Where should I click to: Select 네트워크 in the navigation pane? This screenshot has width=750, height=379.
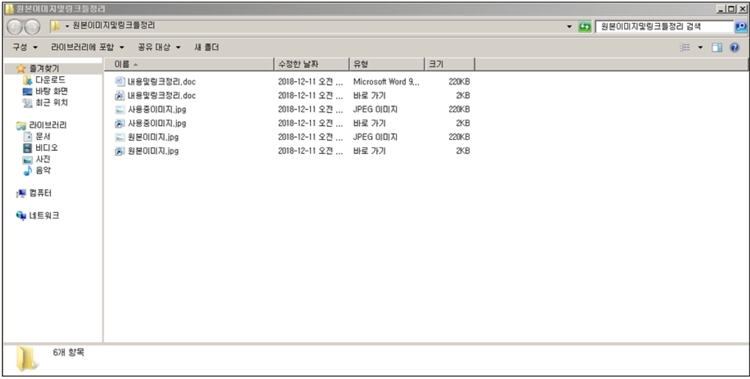tap(44, 216)
